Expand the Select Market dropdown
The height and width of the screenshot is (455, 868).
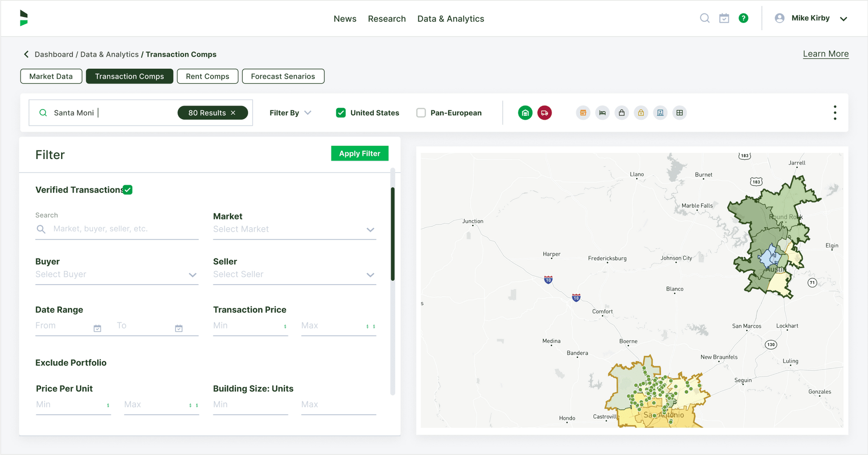click(294, 230)
